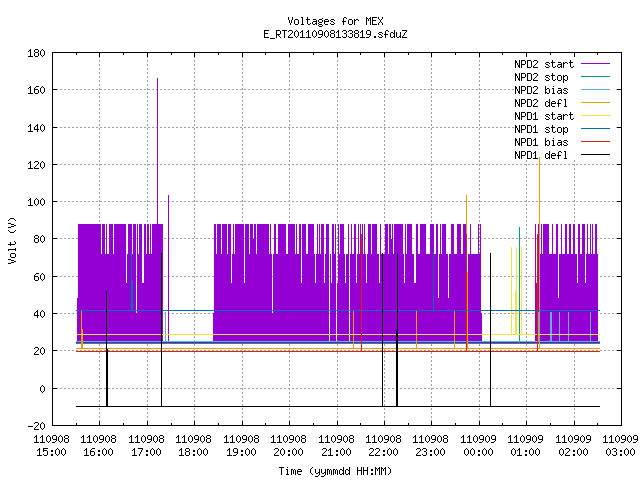Select the 'NPD1 stop' legend label
The height and width of the screenshot is (480, 640).
click(x=541, y=129)
